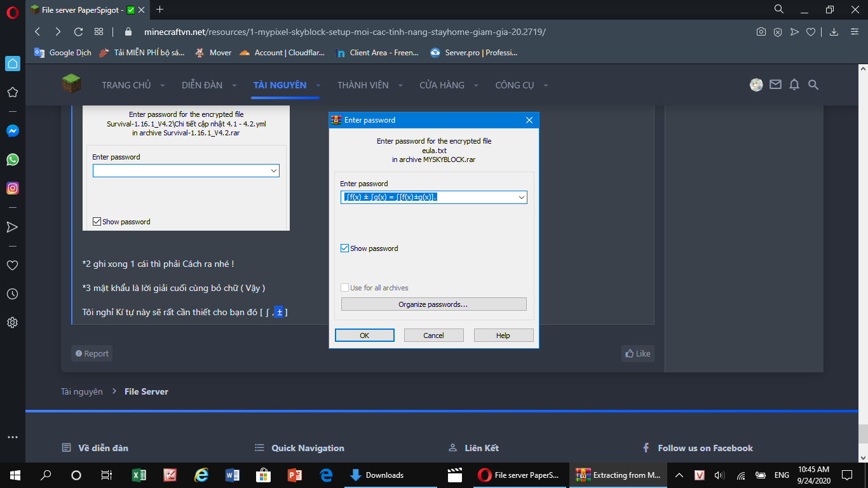Go to the TRANG CHỦ menu item
Screen dimensions: 868x488
[x=126, y=85]
